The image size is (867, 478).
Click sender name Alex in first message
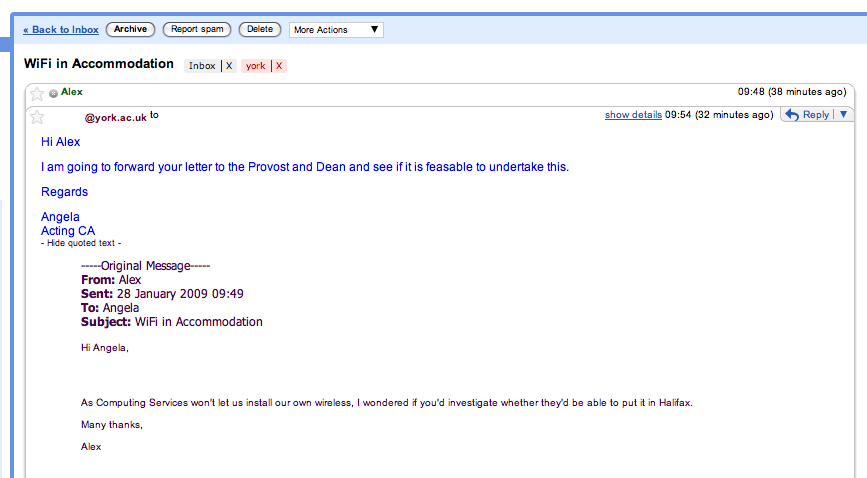[72, 92]
